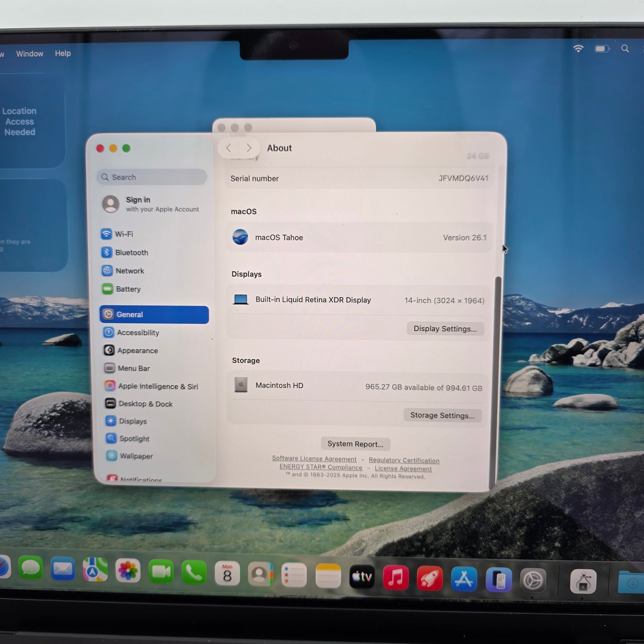Open Appearance settings from sidebar
Screen dimensions: 644x644
(x=137, y=350)
